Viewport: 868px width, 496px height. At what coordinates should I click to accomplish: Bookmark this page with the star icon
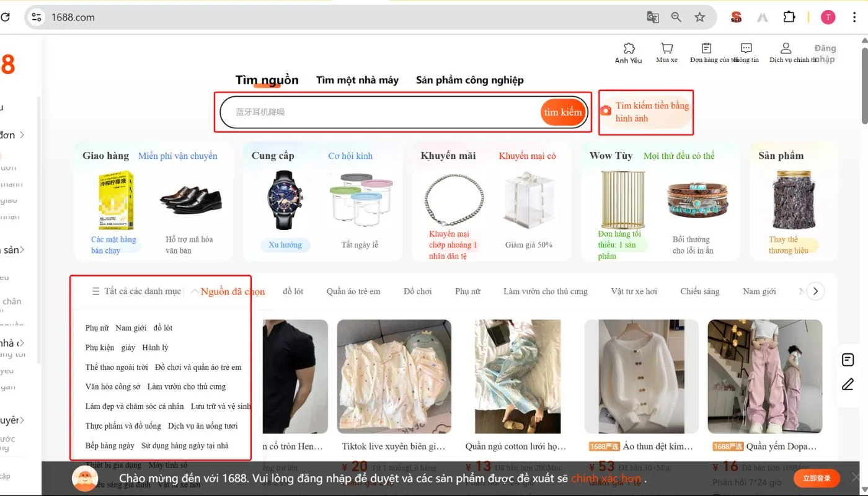(x=700, y=17)
